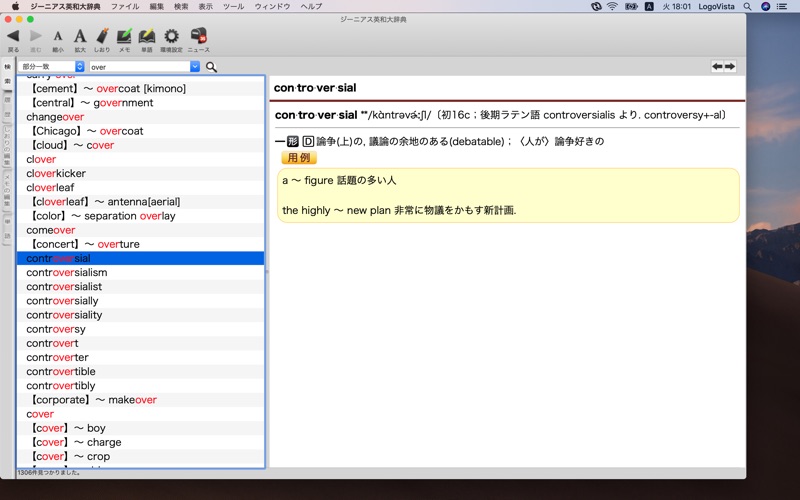Open the ニュース news icon
The height and width of the screenshot is (500, 800).
[x=198, y=36]
